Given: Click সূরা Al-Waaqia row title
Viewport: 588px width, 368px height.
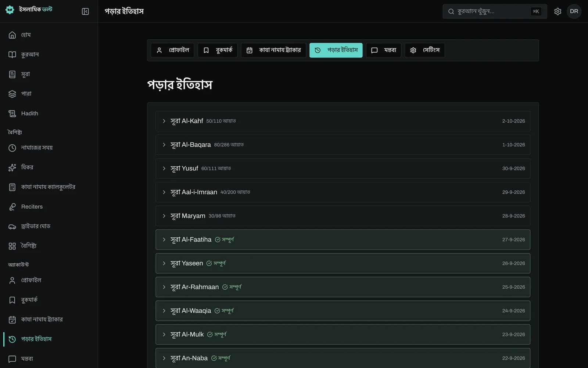Looking at the screenshot, I should [191, 311].
